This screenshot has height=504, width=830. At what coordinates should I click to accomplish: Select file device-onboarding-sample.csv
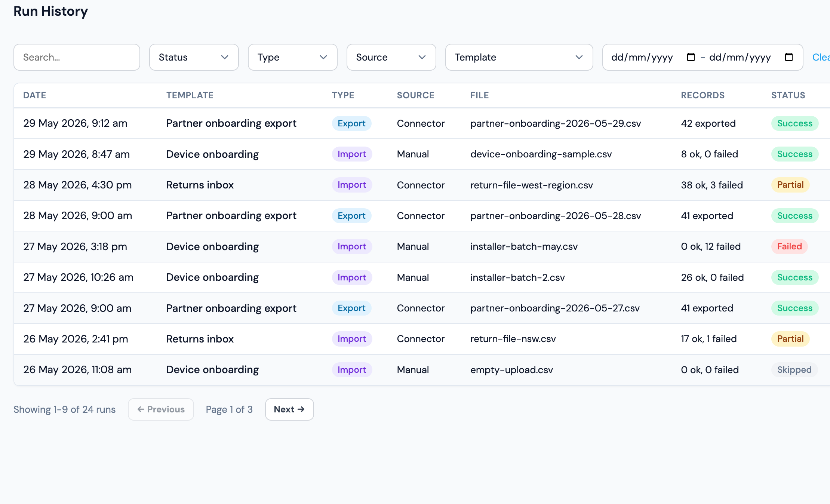[541, 154]
